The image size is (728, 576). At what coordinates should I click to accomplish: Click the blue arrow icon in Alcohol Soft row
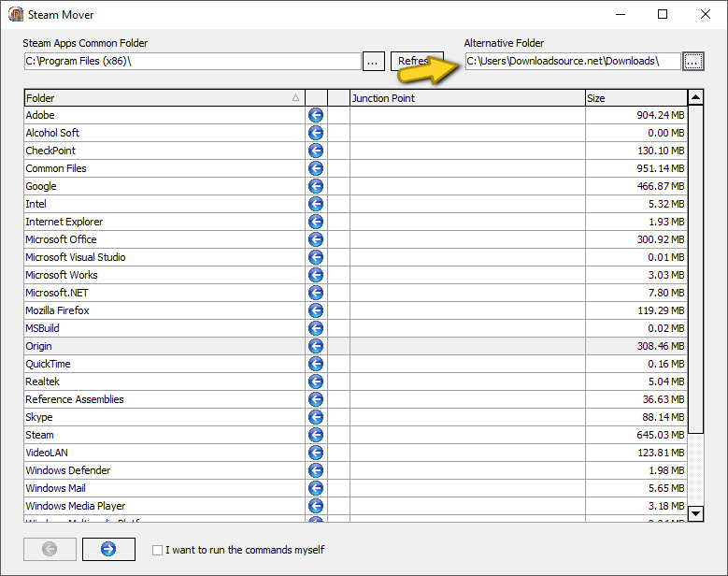point(316,133)
